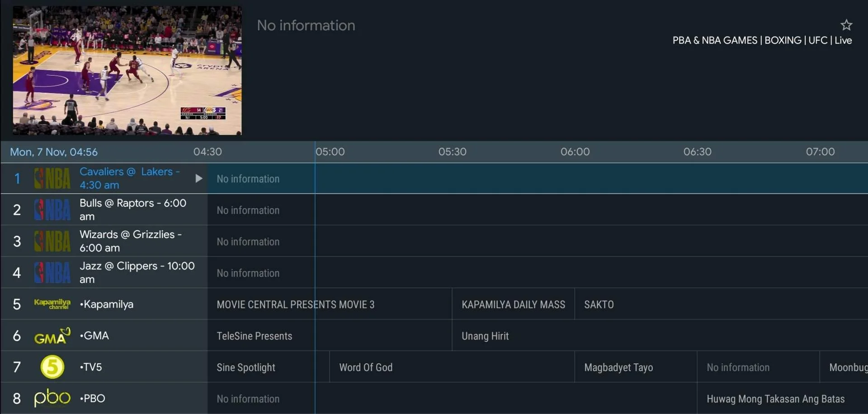Viewport: 868px width, 414px height.
Task: Click the 06:00 time marker
Action: coord(575,152)
